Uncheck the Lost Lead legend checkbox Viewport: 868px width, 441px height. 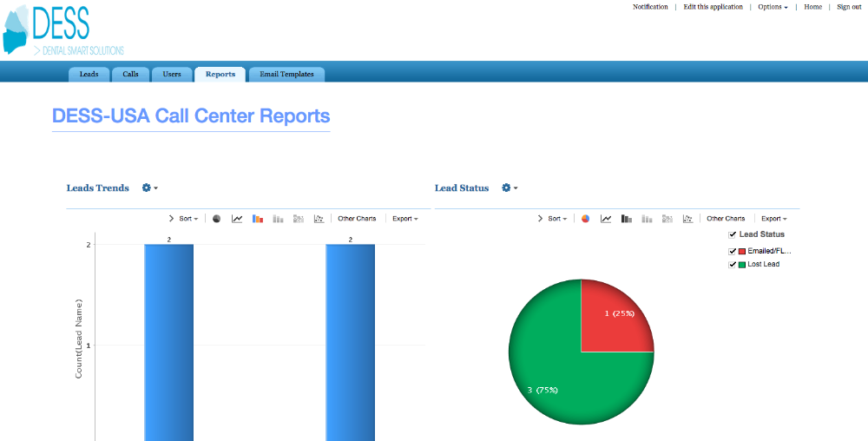[733, 265]
